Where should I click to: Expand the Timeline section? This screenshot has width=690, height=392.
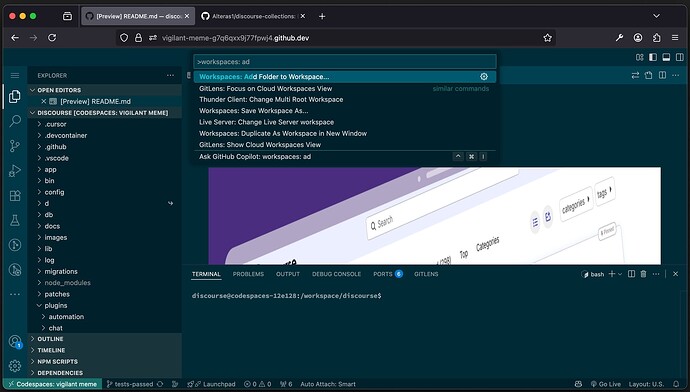pyautogui.click(x=105, y=350)
